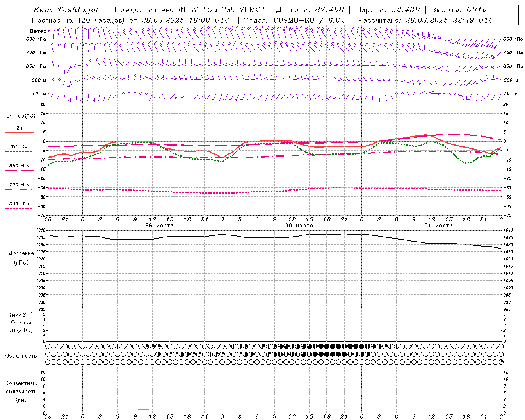Click 500 гПа in the temperature legend
Screen dimensions: 525x420
point(19,204)
